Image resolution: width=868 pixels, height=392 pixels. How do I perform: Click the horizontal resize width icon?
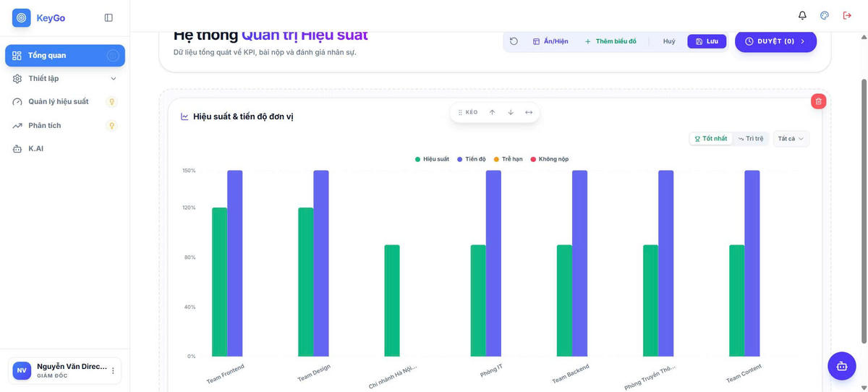(x=529, y=112)
